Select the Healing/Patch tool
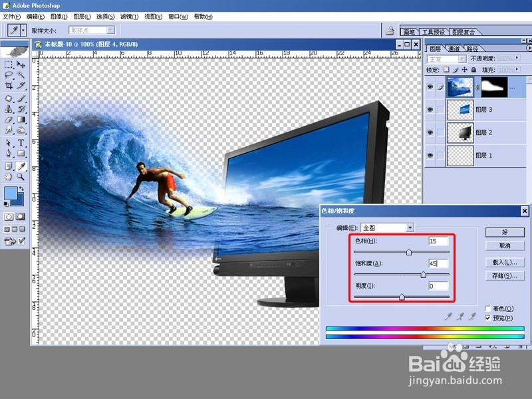Screen dimensions: 532x399 tap(9, 98)
